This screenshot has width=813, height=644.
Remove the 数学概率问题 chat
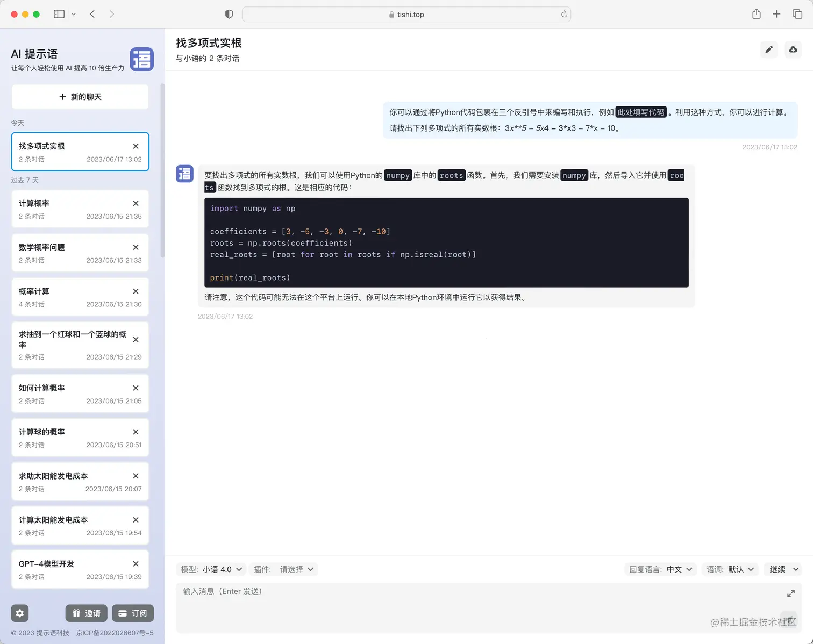pyautogui.click(x=135, y=247)
